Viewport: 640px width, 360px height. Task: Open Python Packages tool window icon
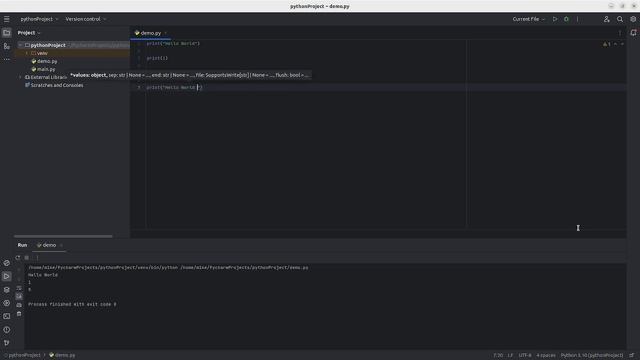pos(7,263)
